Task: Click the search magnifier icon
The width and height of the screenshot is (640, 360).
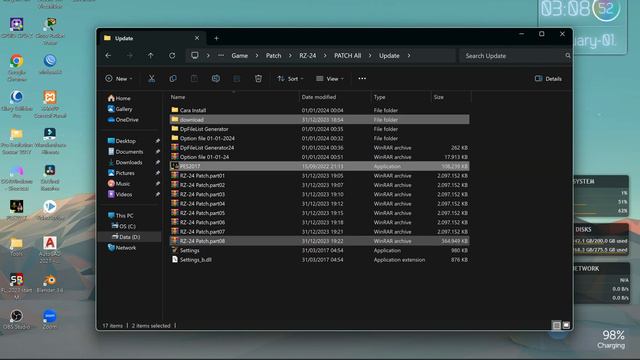Action: (x=568, y=56)
